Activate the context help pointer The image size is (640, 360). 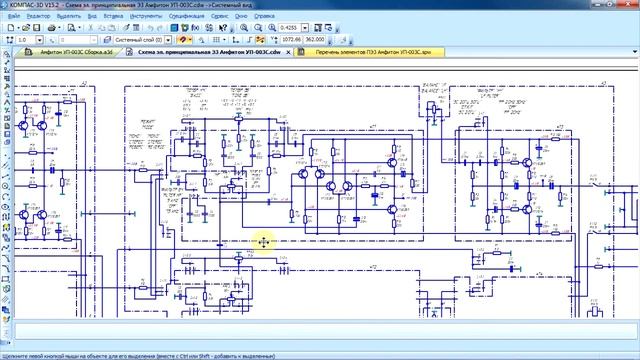pyautogui.click(x=222, y=28)
